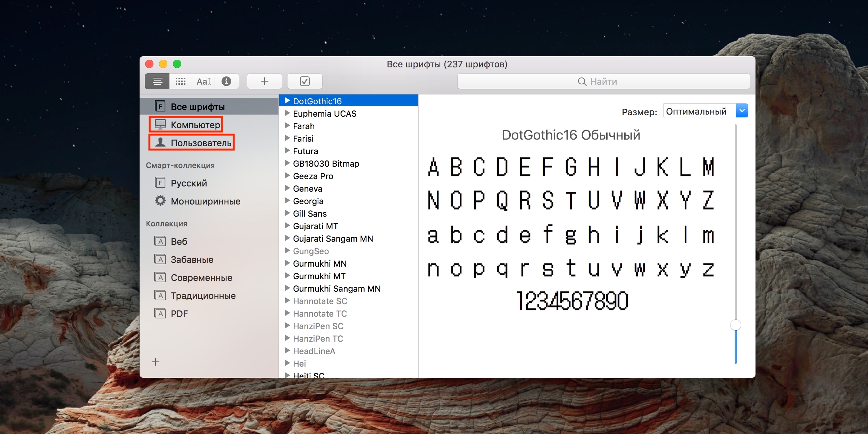Open the custom text preview mode

coord(203,81)
